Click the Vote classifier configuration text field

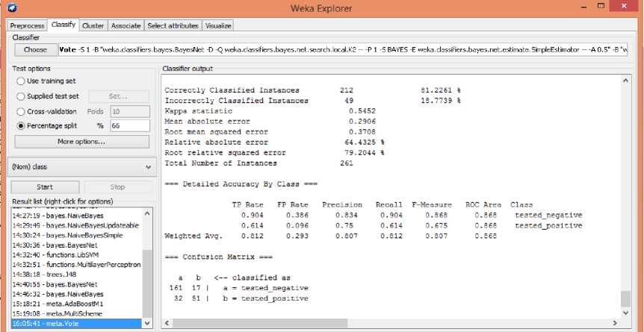[347, 50]
